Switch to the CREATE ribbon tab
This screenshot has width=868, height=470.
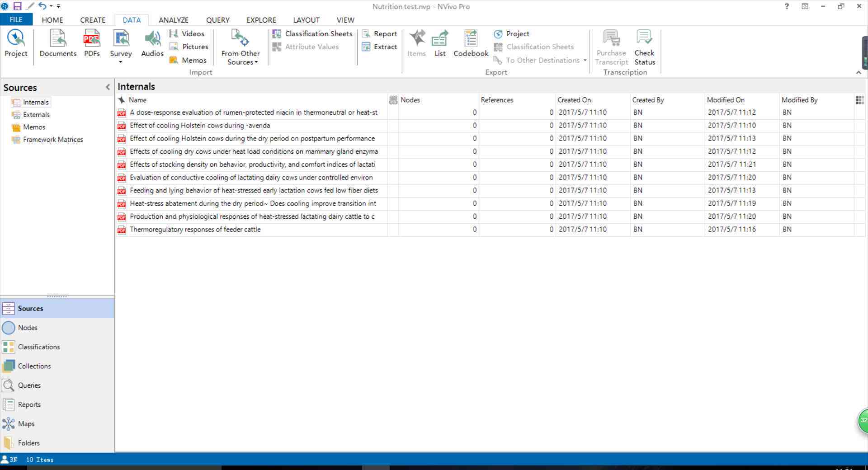click(93, 20)
